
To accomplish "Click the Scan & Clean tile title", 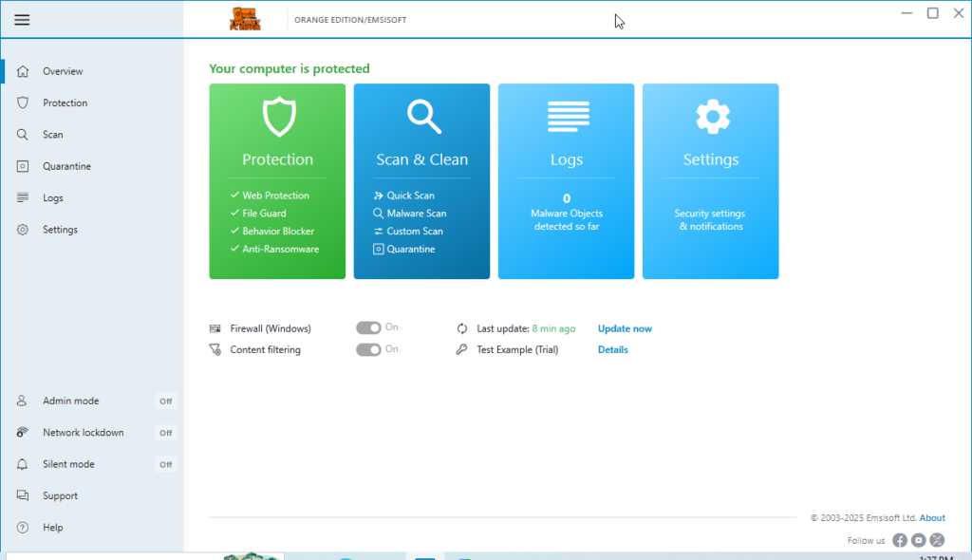I will coord(422,159).
